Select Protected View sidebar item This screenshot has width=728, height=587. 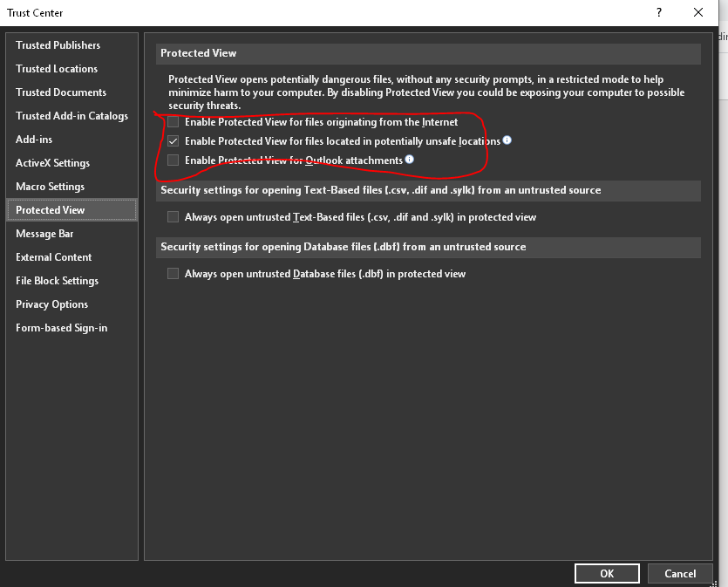coord(71,210)
